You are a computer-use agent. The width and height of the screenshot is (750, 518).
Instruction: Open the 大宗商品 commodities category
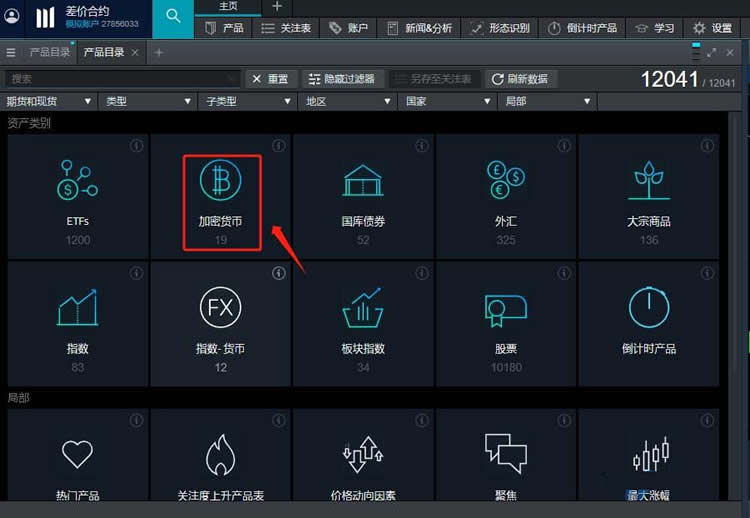[x=649, y=197]
